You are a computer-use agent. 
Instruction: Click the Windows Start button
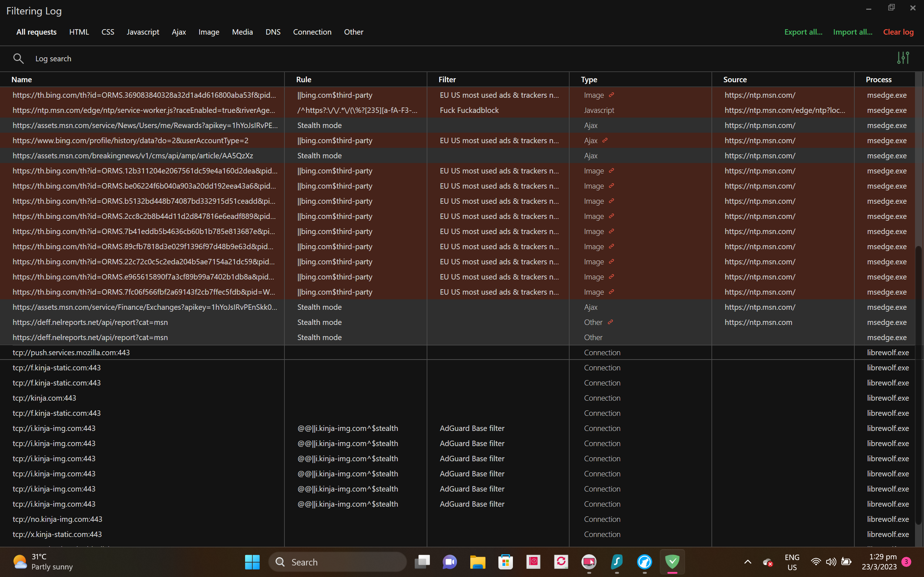(252, 562)
